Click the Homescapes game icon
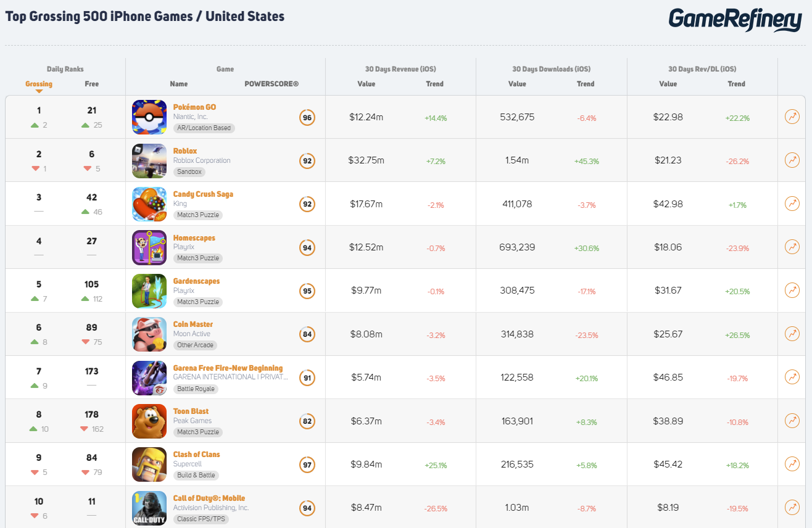This screenshot has width=812, height=528. (x=149, y=247)
